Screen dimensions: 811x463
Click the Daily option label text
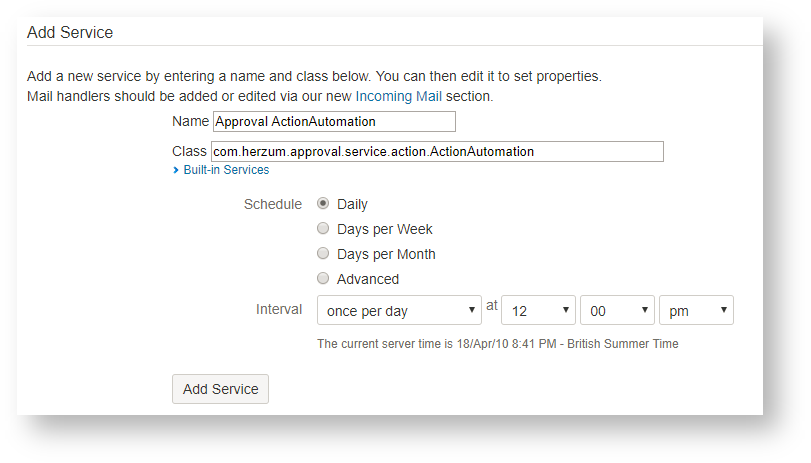353,204
